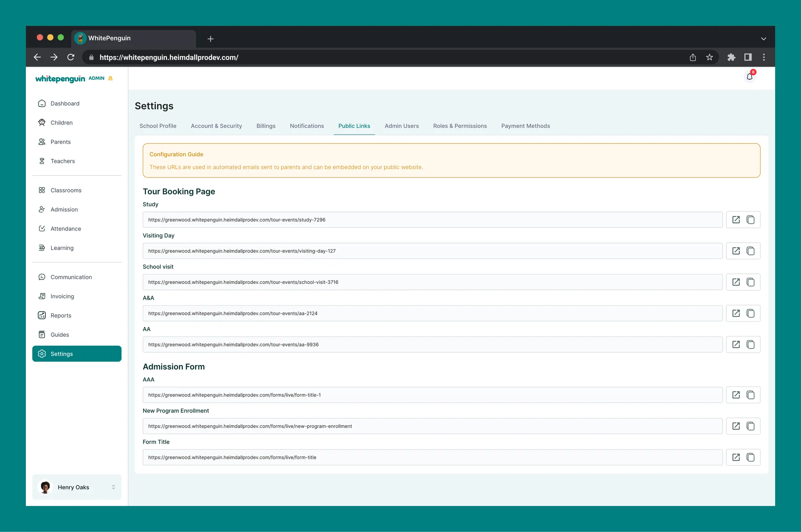Open New Program Enrollment form externally
Screen dimensions: 801x532
click(736, 426)
